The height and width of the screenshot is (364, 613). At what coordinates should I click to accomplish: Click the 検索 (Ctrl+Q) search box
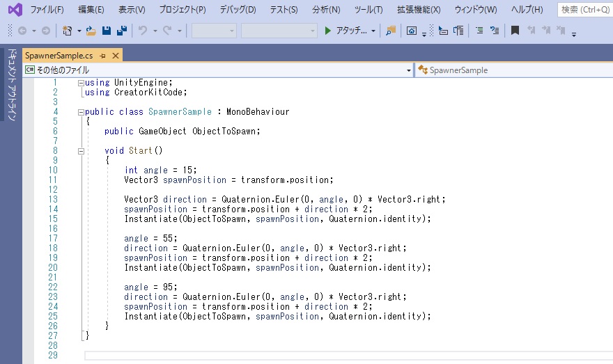point(585,9)
